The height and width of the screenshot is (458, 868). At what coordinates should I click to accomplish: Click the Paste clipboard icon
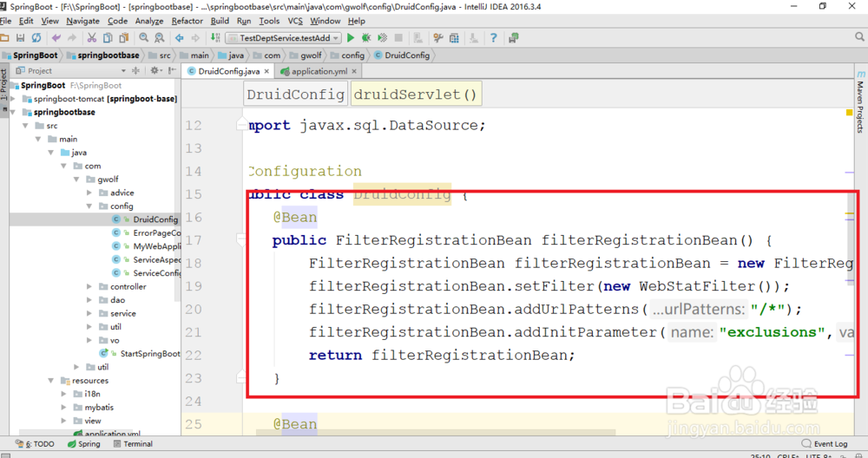124,37
